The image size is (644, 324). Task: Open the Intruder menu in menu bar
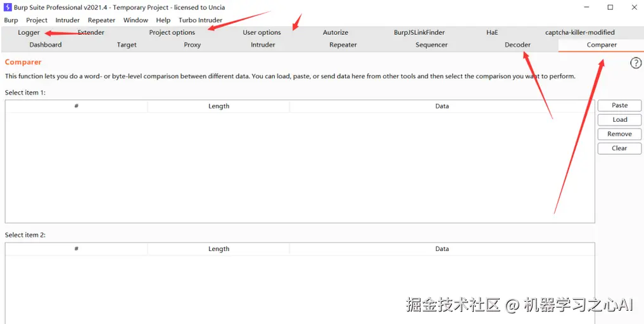pyautogui.click(x=67, y=20)
